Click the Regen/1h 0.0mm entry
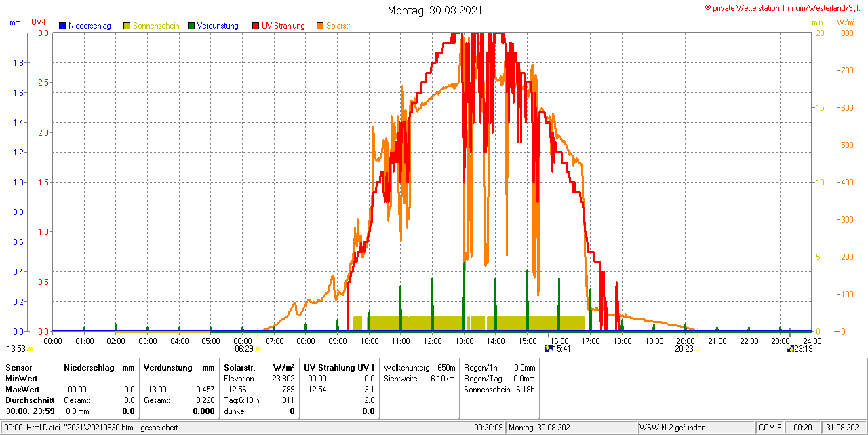 click(x=499, y=367)
